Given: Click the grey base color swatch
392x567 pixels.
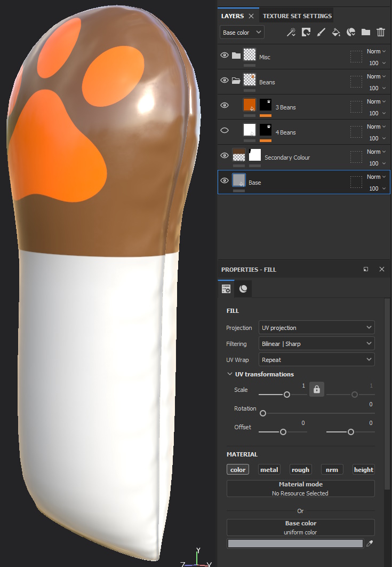Looking at the screenshot, I should pyautogui.click(x=295, y=544).
